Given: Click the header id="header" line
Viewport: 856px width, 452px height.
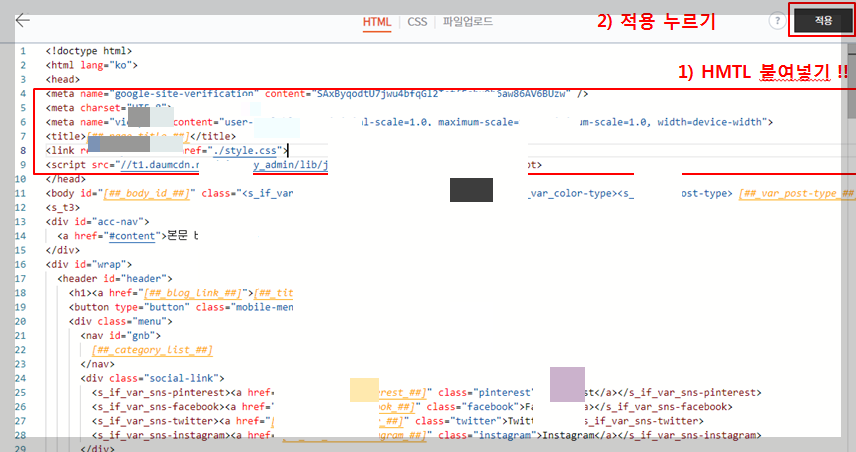Looking at the screenshot, I should pos(115,278).
